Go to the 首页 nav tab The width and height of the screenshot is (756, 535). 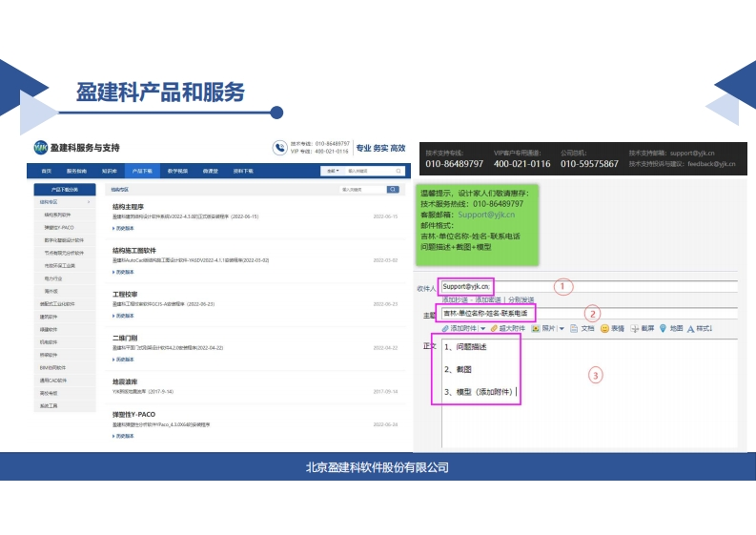(47, 172)
